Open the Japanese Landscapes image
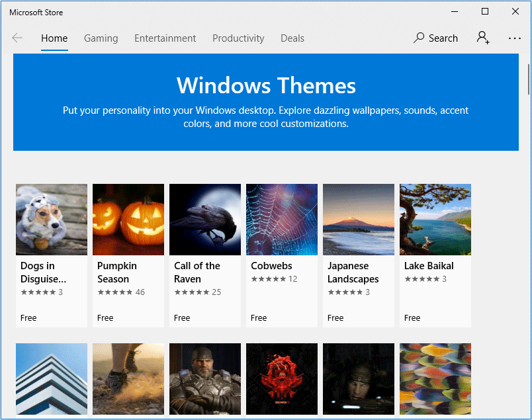Viewport: 532px width, 420px height. [359, 220]
